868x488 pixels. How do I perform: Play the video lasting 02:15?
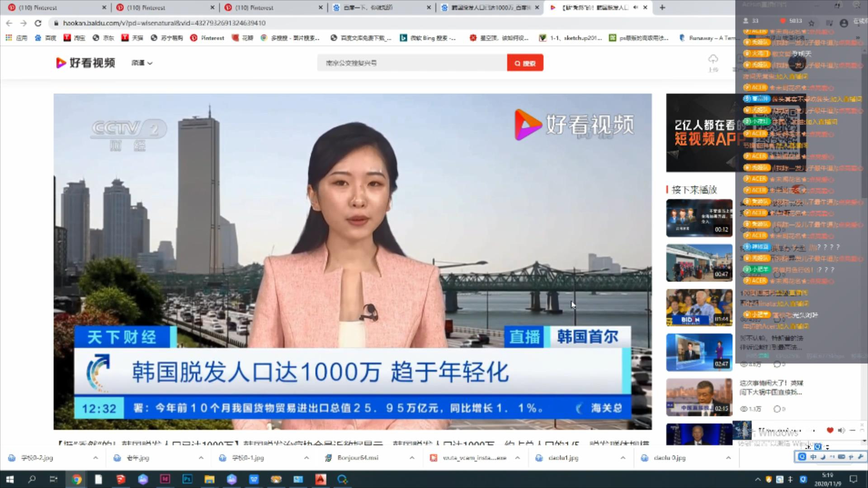699,397
